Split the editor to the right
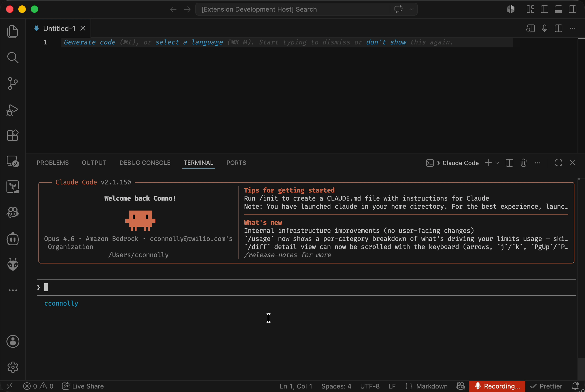Screen dimensions: 585x392 [x=559, y=28]
